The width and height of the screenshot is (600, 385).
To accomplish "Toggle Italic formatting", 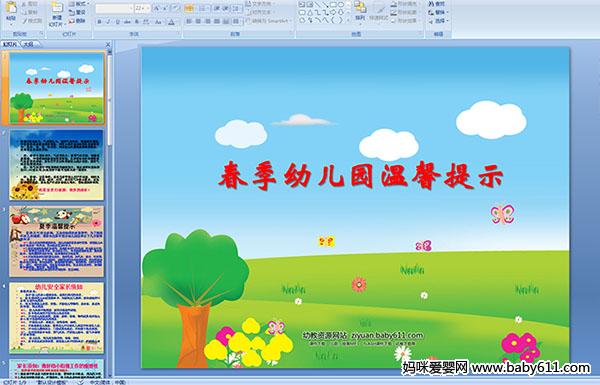I will (x=108, y=22).
